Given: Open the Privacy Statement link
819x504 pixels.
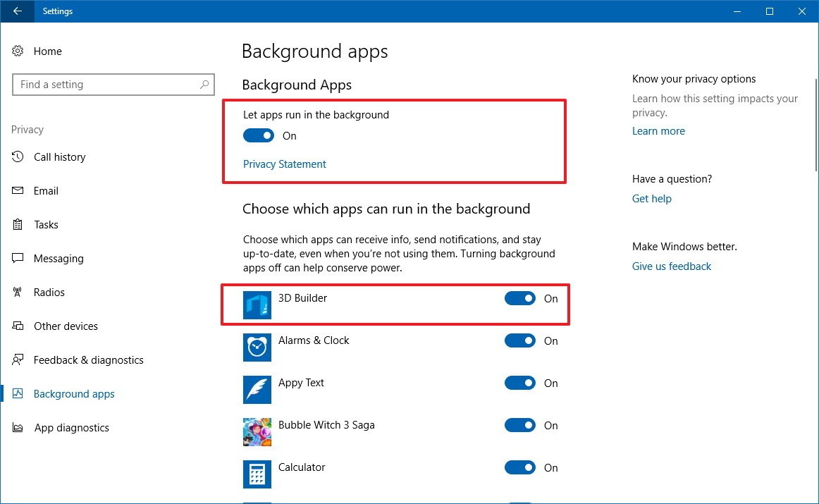Looking at the screenshot, I should (x=285, y=164).
